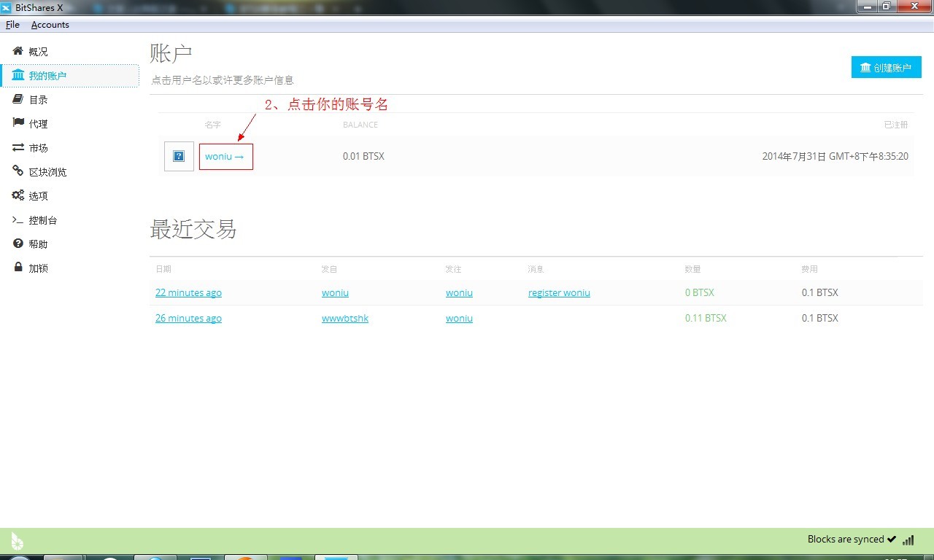
Task: Open the 选项 settings gears icon
Action: click(x=18, y=195)
